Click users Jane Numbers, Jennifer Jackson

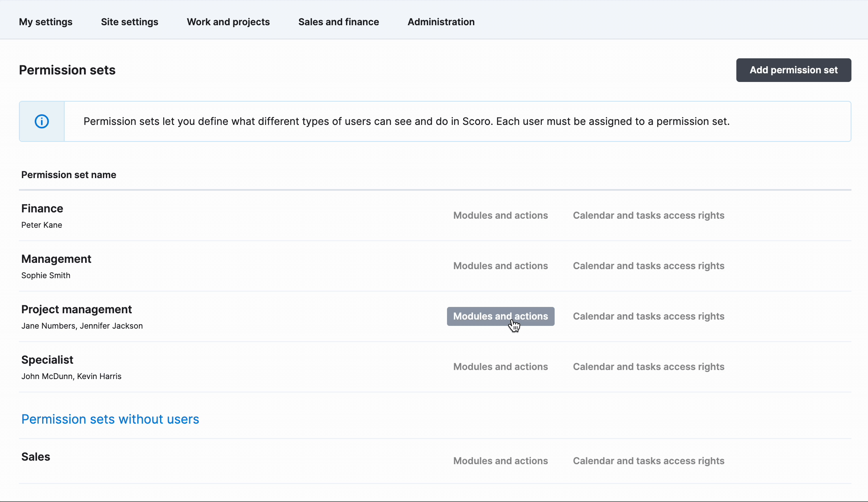(82, 326)
